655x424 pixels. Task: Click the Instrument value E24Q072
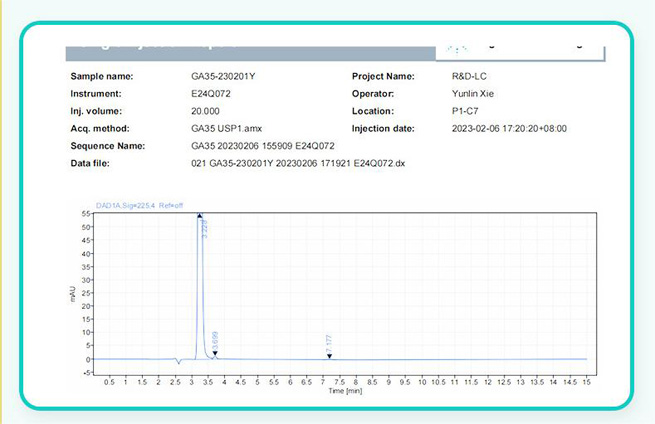click(213, 93)
